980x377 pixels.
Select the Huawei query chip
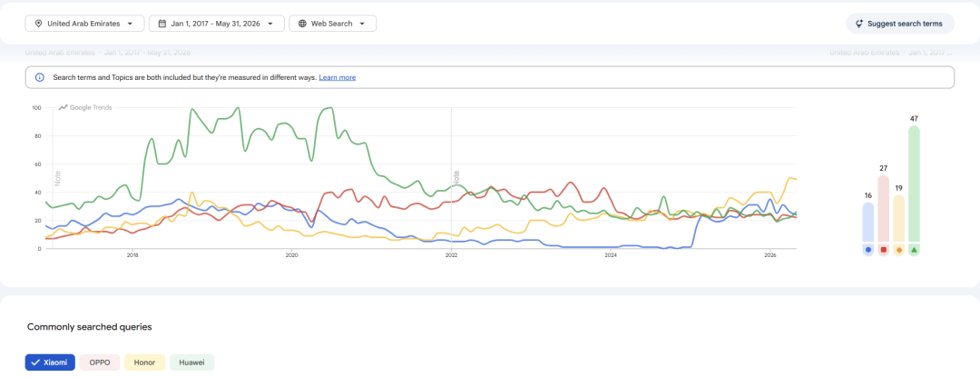pyautogui.click(x=191, y=362)
